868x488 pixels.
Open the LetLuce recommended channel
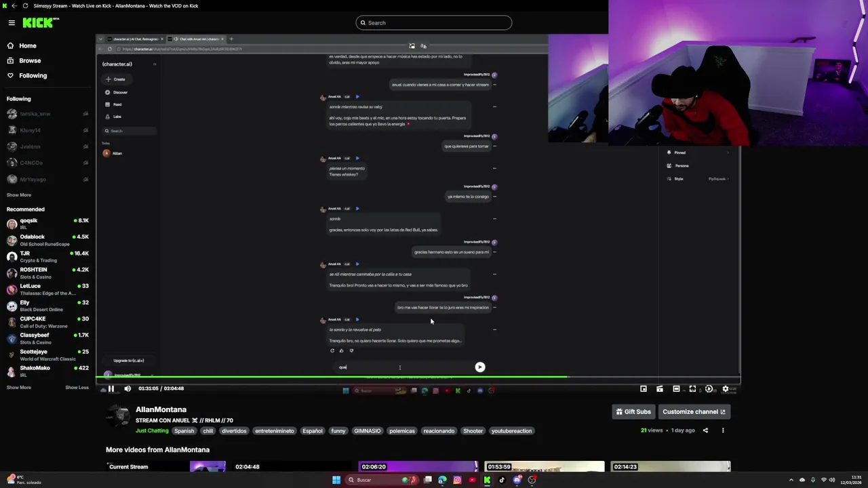tap(47, 289)
